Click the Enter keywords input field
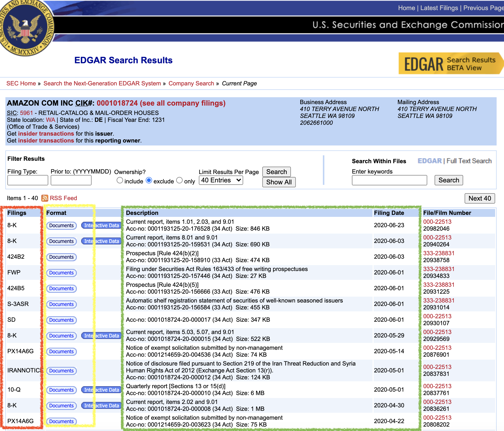The height and width of the screenshot is (431, 504). click(389, 180)
